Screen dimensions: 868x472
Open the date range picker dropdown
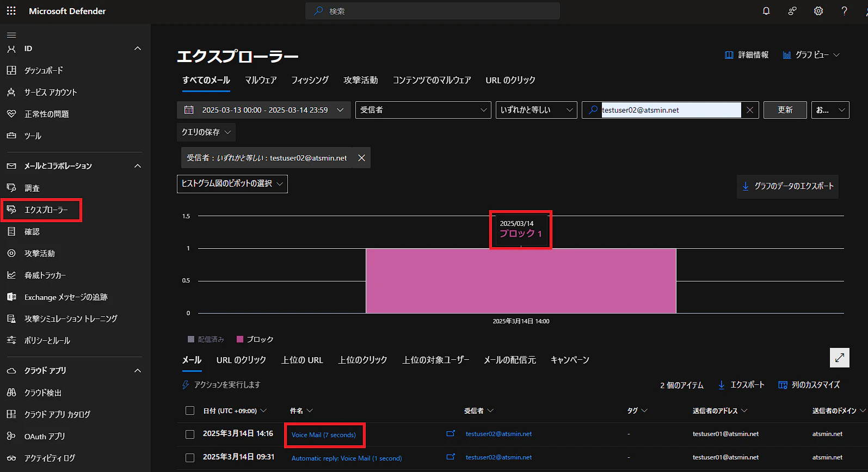point(264,110)
